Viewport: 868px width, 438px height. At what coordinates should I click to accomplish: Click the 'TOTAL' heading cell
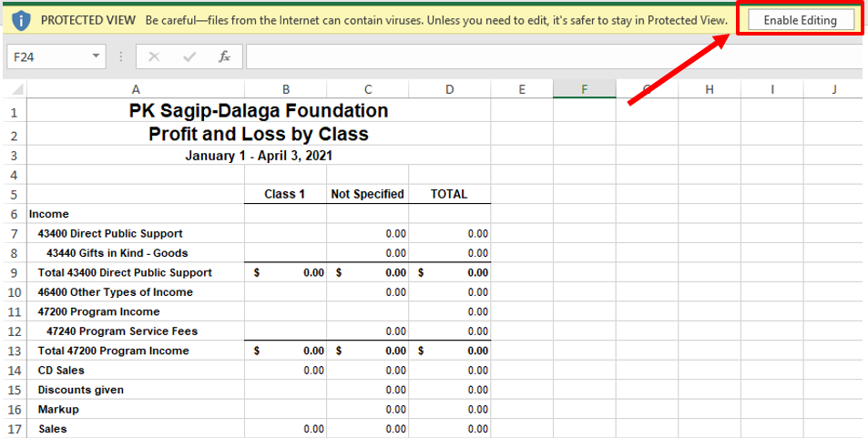pyautogui.click(x=449, y=194)
